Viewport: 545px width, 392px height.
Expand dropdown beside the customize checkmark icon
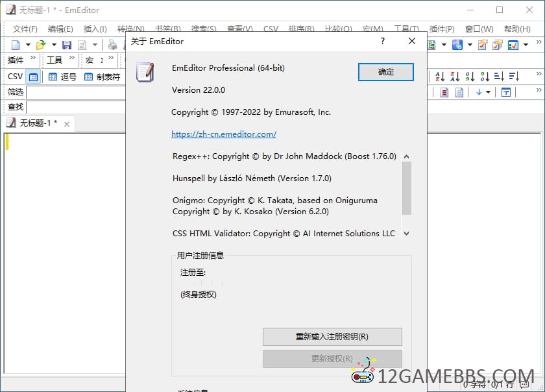pyautogui.click(x=526, y=45)
